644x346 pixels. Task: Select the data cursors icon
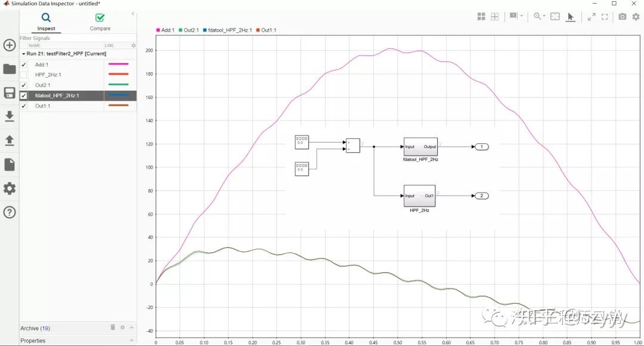[513, 16]
